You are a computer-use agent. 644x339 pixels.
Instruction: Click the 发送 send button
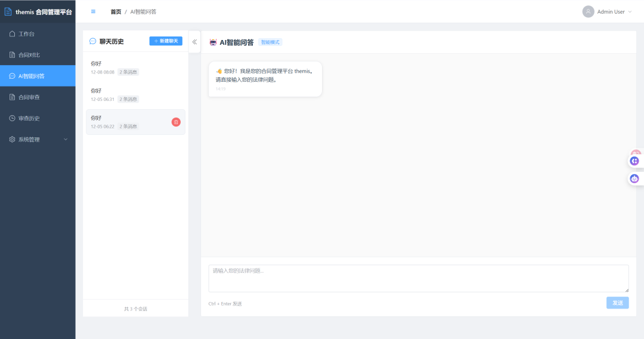[617, 303]
